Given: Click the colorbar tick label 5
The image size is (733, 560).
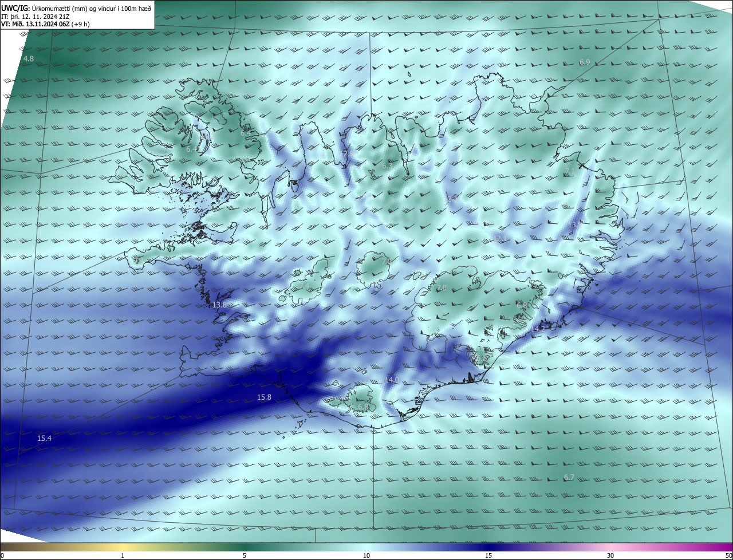Looking at the screenshot, I should (x=245, y=556).
